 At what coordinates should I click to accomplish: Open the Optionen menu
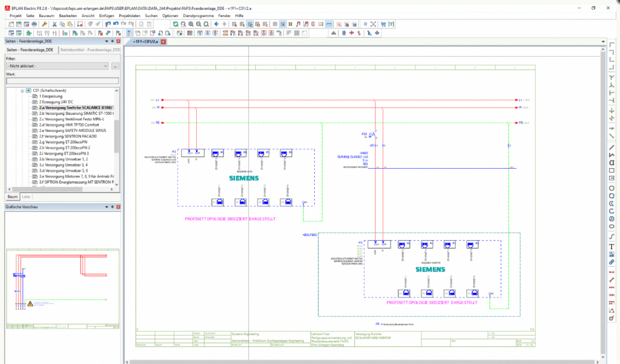171,15
